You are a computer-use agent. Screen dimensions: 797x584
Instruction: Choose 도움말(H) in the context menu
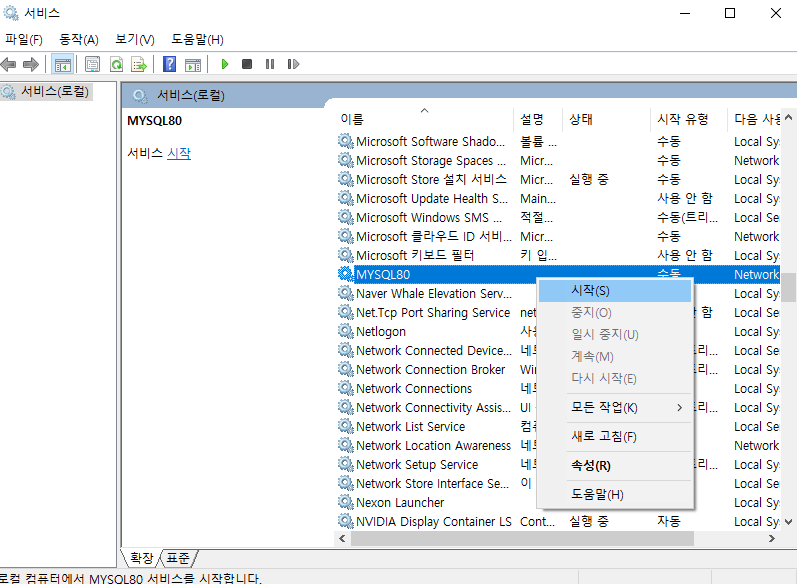615,495
